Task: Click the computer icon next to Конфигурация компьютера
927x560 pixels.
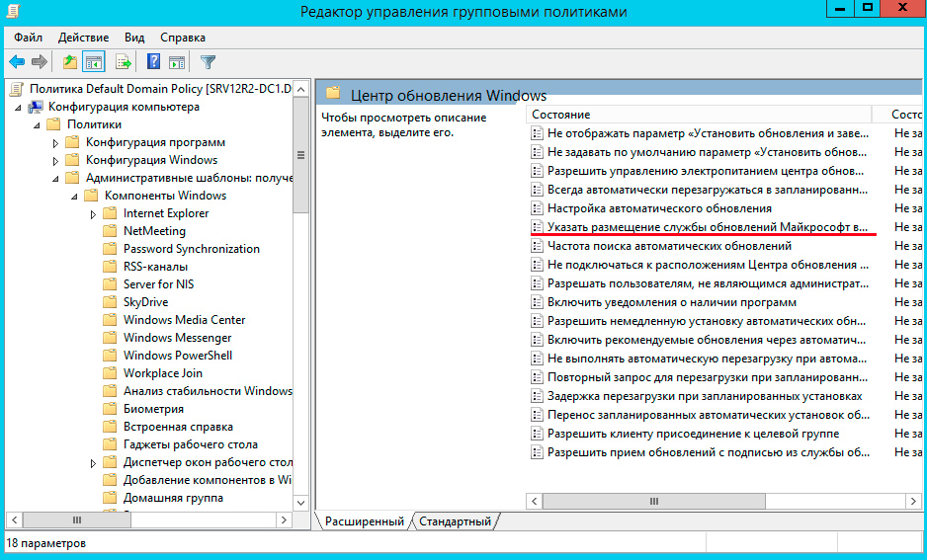Action: point(36,107)
